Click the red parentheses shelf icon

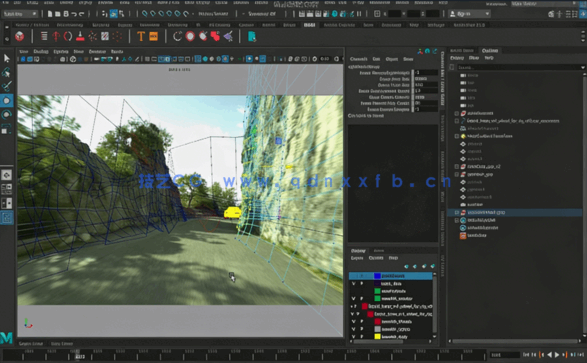(68, 36)
